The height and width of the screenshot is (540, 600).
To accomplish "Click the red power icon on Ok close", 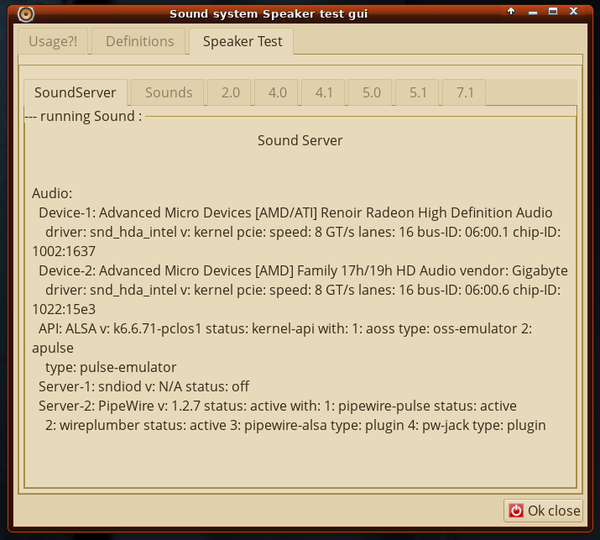I will tap(516, 510).
